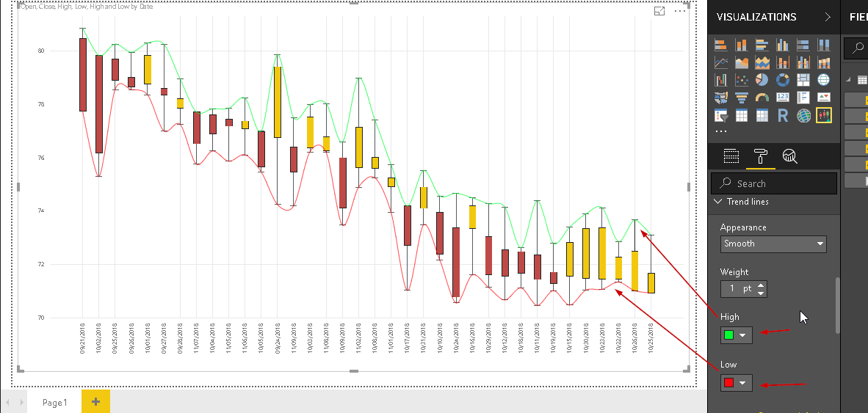Click the Fields pane search box
868x413 pixels.
tap(856, 48)
